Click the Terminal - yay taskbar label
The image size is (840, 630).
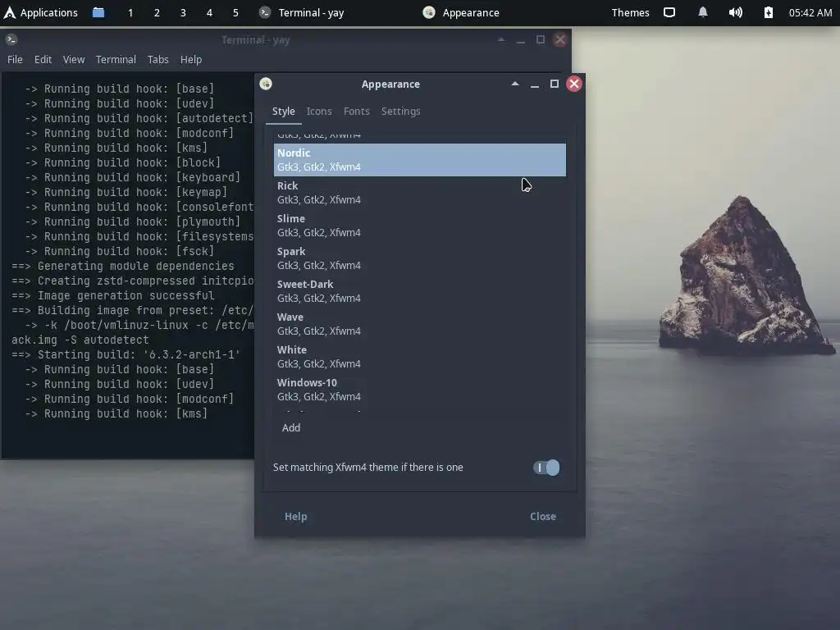pyautogui.click(x=311, y=12)
